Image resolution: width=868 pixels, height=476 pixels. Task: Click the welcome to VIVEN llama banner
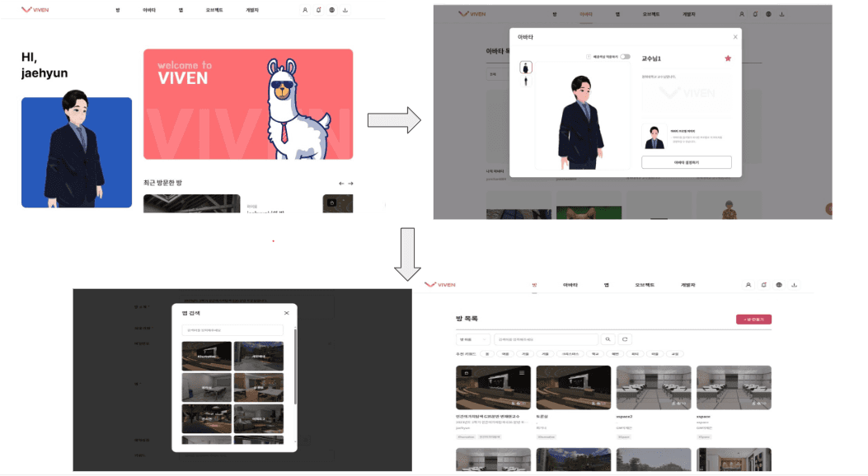(x=248, y=104)
